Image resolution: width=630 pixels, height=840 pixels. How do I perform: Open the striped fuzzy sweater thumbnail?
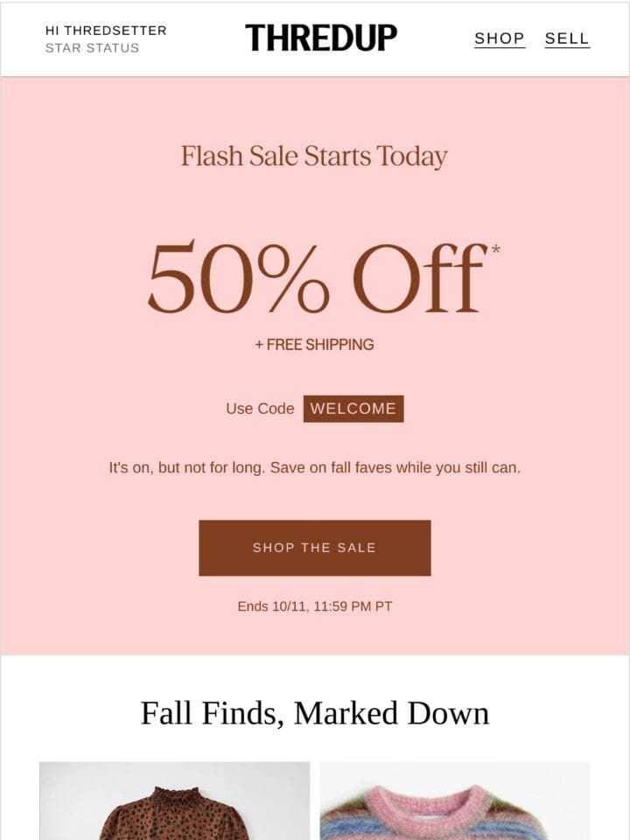point(455,801)
